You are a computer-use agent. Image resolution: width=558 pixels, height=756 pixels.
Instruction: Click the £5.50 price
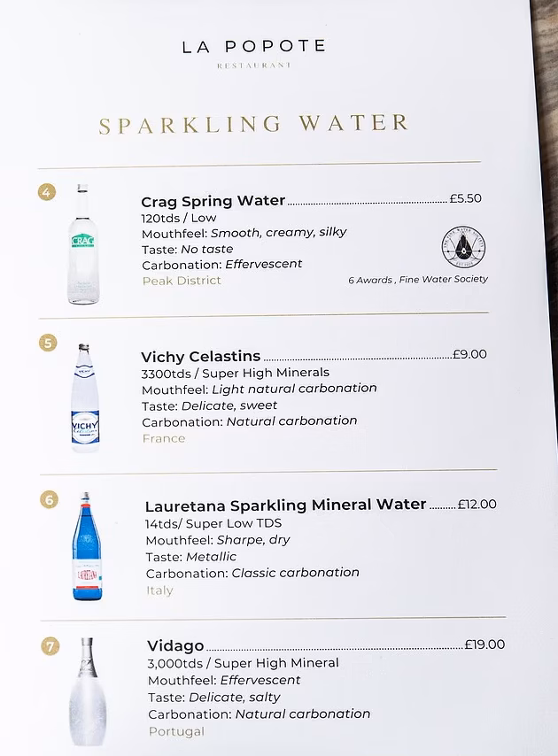click(465, 198)
